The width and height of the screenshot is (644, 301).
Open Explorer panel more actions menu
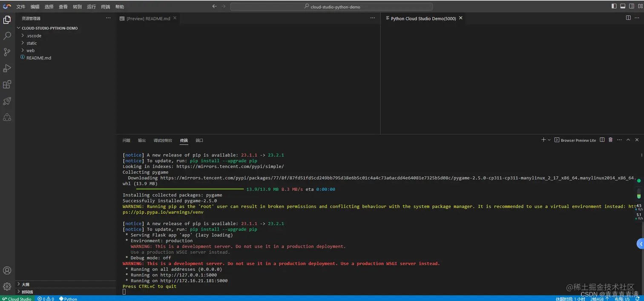coord(108,18)
